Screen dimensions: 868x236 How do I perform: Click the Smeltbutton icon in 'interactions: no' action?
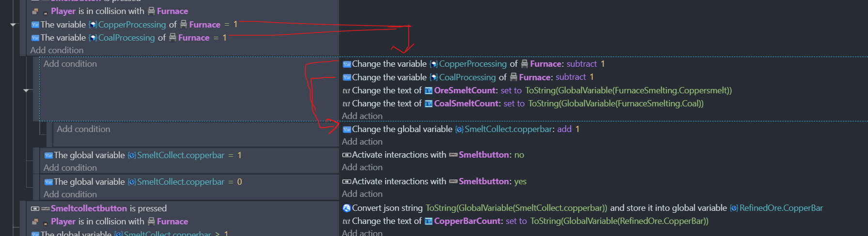pyautogui.click(x=453, y=155)
